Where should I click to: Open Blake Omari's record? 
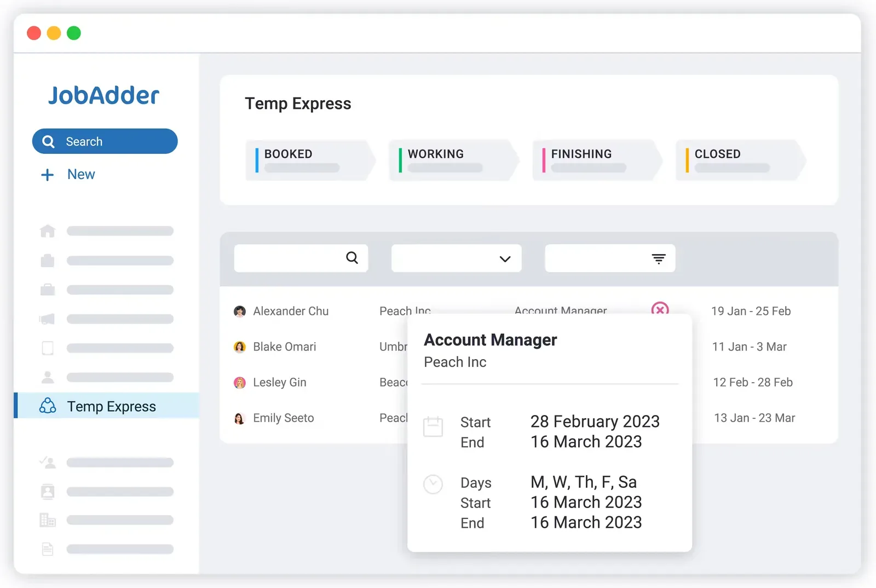point(285,347)
